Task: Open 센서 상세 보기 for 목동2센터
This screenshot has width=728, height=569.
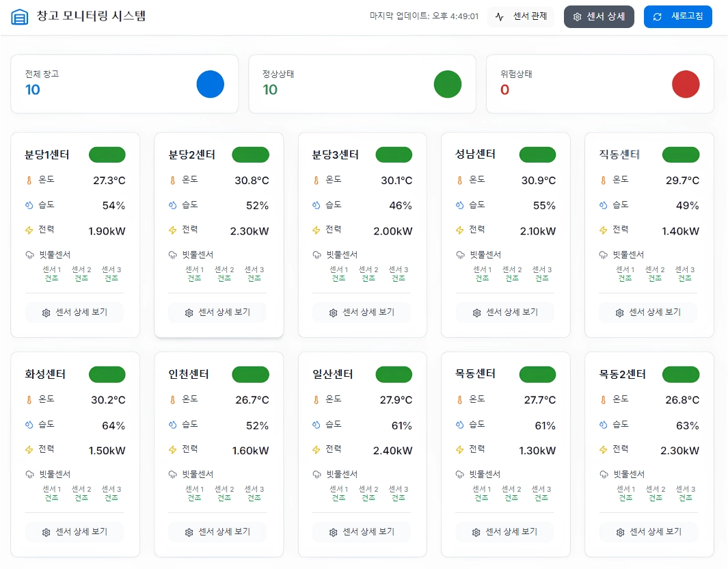Action: 649,532
